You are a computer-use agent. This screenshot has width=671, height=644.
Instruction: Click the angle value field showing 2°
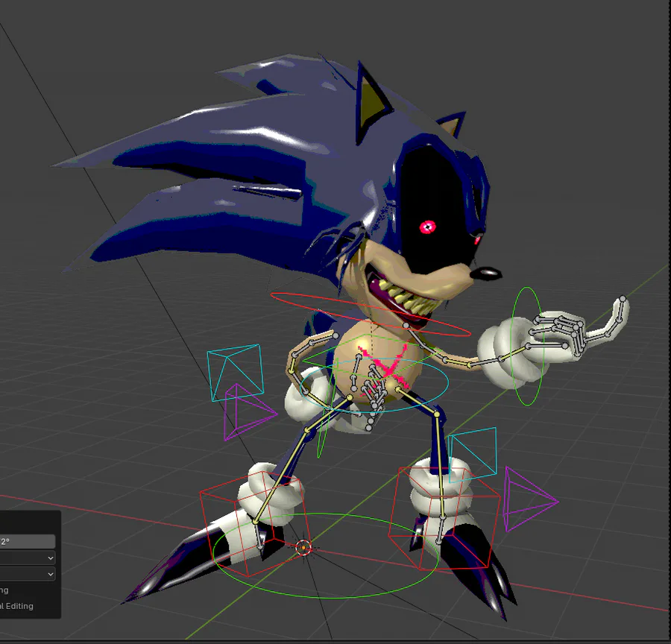tap(28, 541)
